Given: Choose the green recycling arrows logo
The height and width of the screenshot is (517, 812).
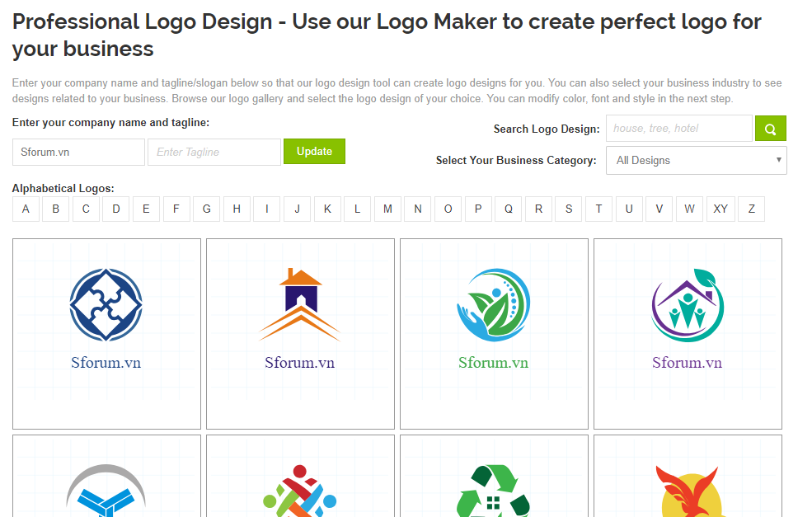Looking at the screenshot, I should tap(493, 491).
